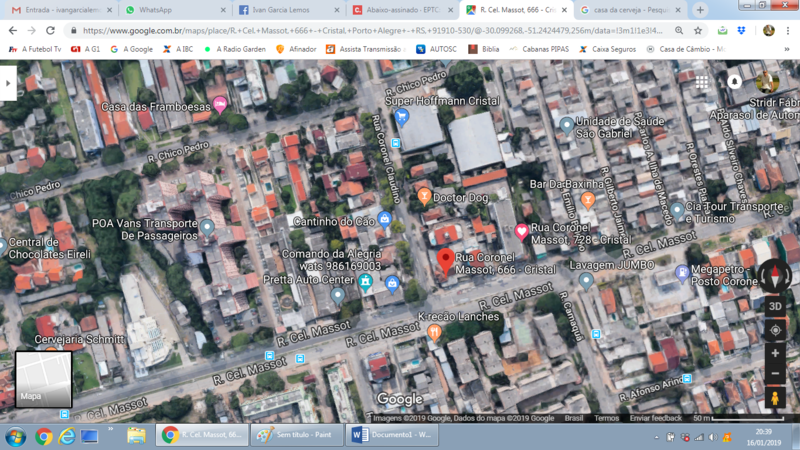This screenshot has width=800, height=450.
Task: Select the Cantinho do Cão shop marker
Action: click(x=384, y=219)
